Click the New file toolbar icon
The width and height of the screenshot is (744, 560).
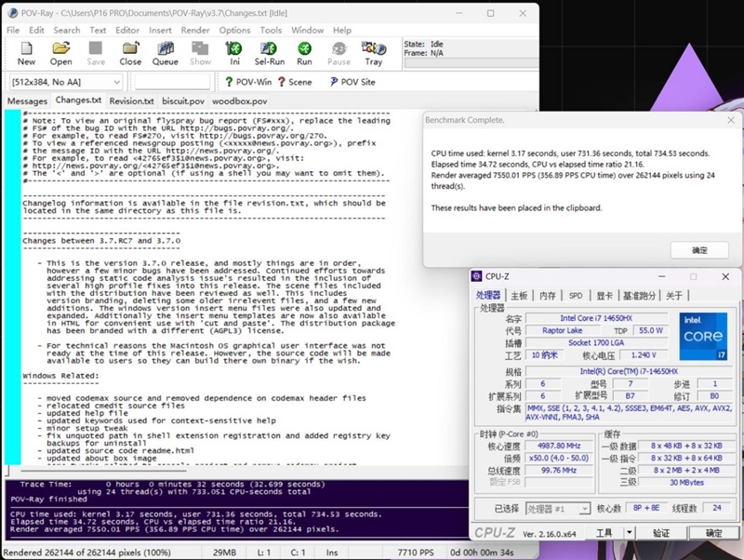[26, 53]
